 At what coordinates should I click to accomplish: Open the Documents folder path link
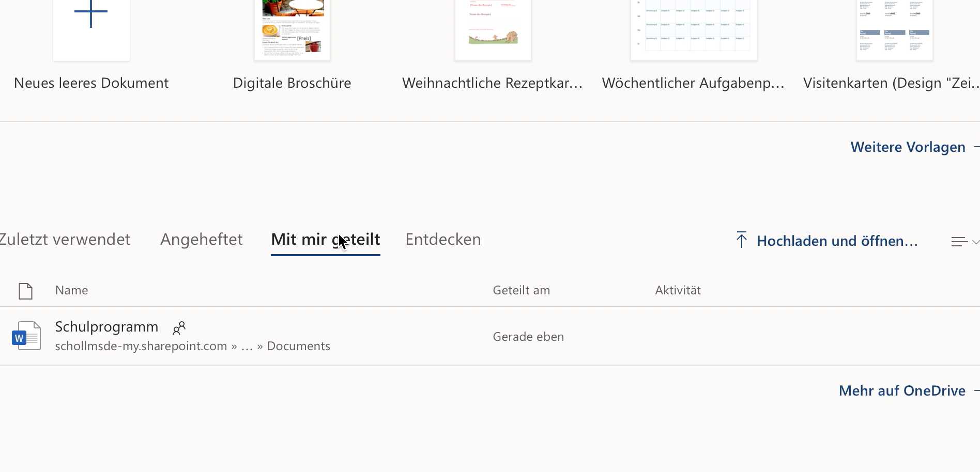298,346
